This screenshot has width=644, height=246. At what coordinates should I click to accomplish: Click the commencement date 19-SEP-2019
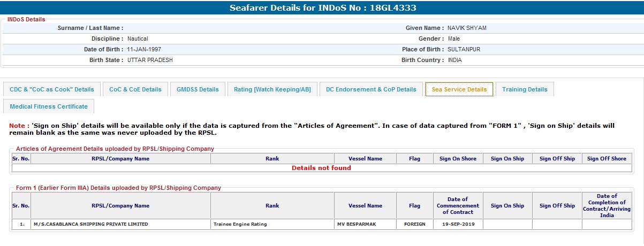[458, 224]
